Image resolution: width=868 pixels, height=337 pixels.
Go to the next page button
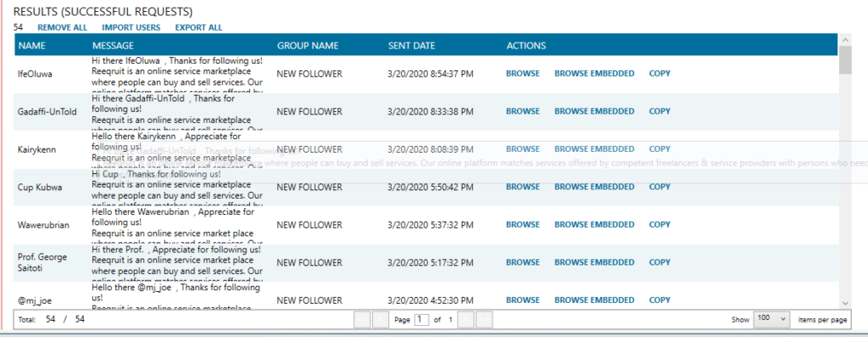(466, 320)
